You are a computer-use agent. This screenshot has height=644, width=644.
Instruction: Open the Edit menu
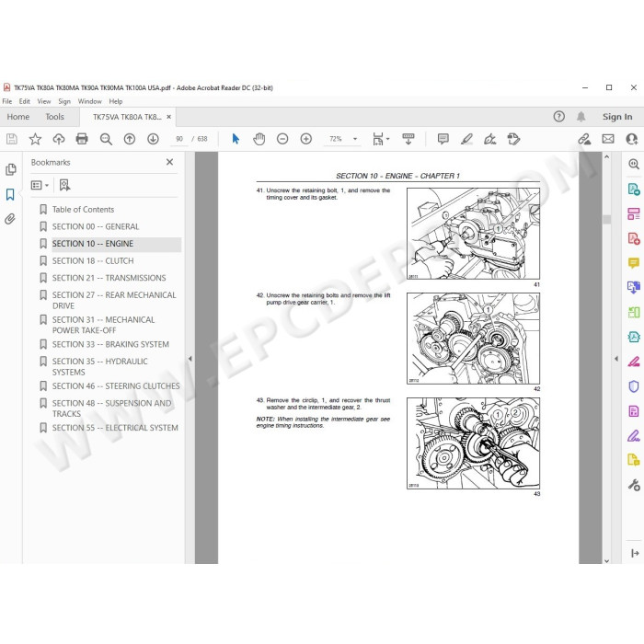[24, 101]
